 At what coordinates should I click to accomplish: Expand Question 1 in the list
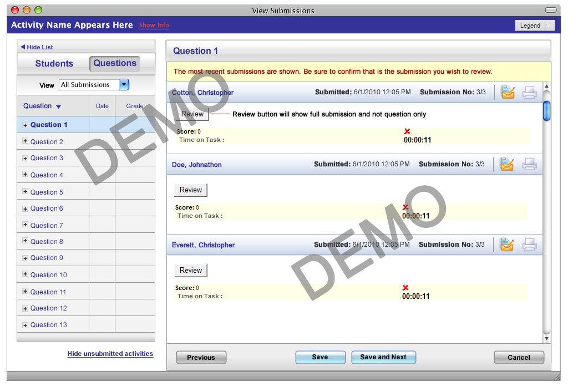(x=25, y=125)
